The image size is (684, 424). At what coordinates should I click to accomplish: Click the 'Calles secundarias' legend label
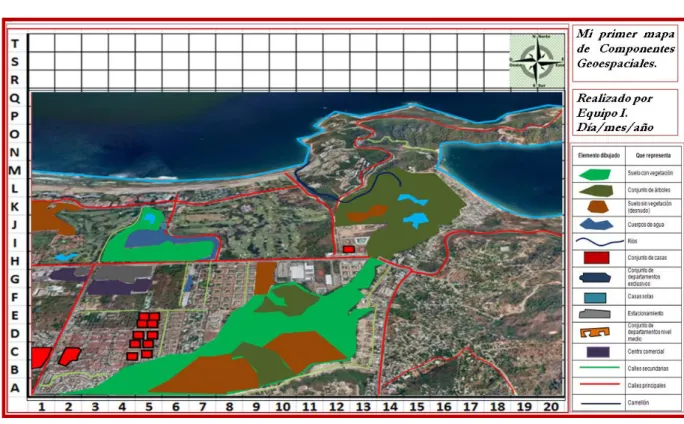(648, 369)
